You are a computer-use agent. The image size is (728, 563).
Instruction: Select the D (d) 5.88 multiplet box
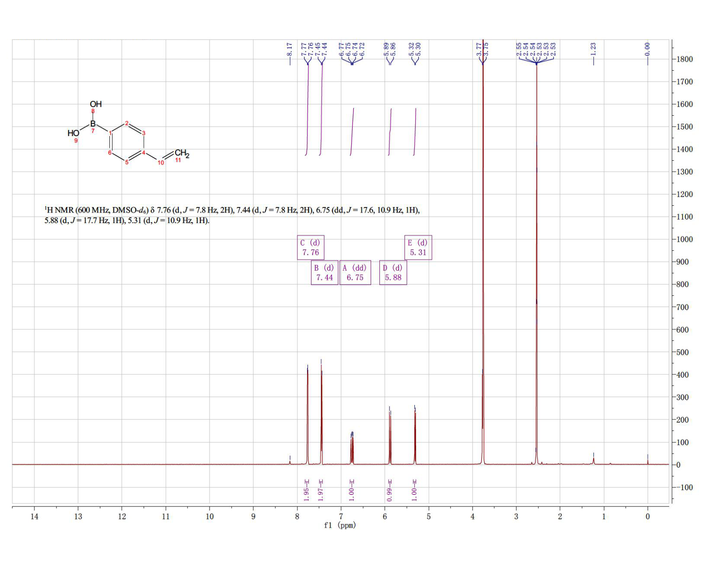pos(393,272)
